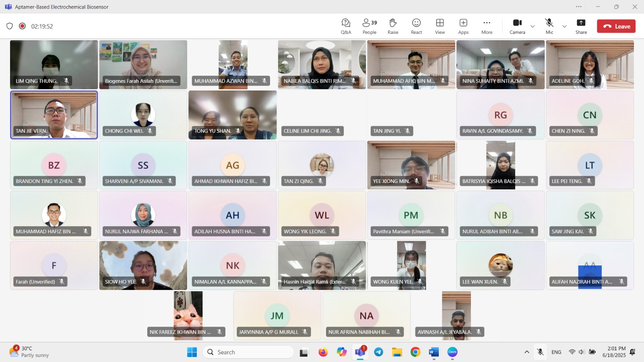Image resolution: width=644 pixels, height=362 pixels.
Task: Select TAN JIE VERN video tile
Action: (54, 115)
